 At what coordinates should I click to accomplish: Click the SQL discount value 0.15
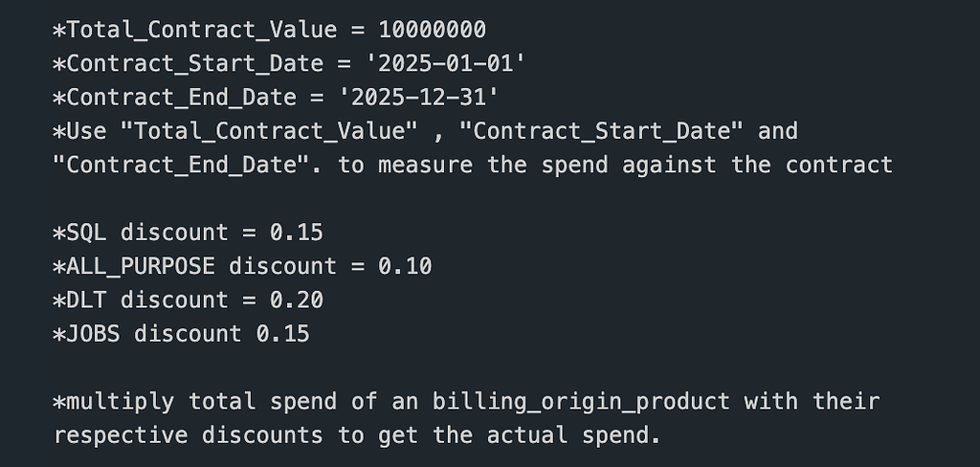tap(297, 233)
